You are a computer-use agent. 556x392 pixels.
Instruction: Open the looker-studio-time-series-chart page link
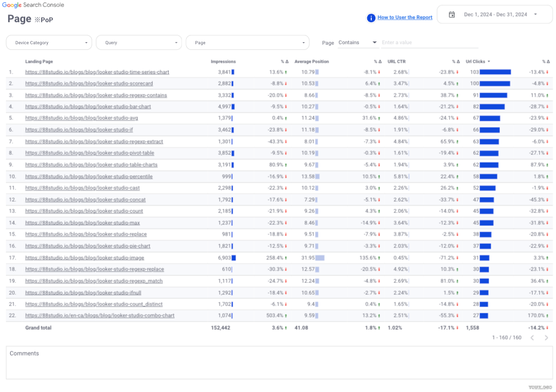coord(97,72)
